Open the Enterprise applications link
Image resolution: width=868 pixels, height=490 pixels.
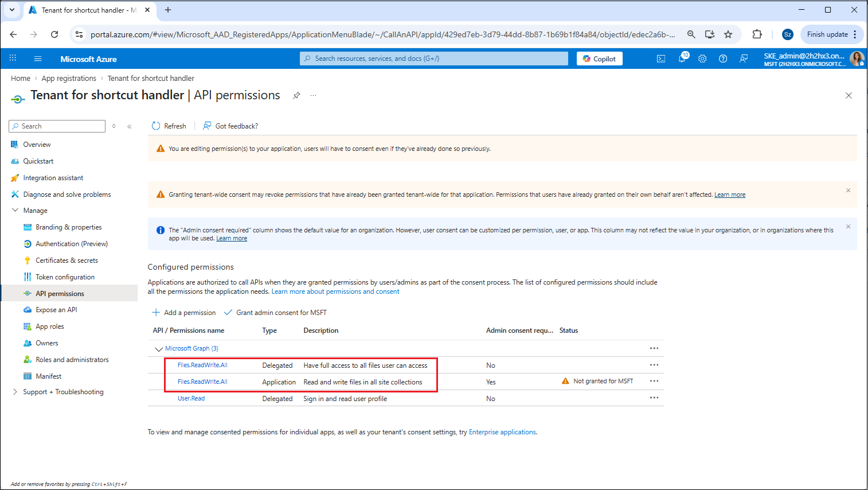502,432
